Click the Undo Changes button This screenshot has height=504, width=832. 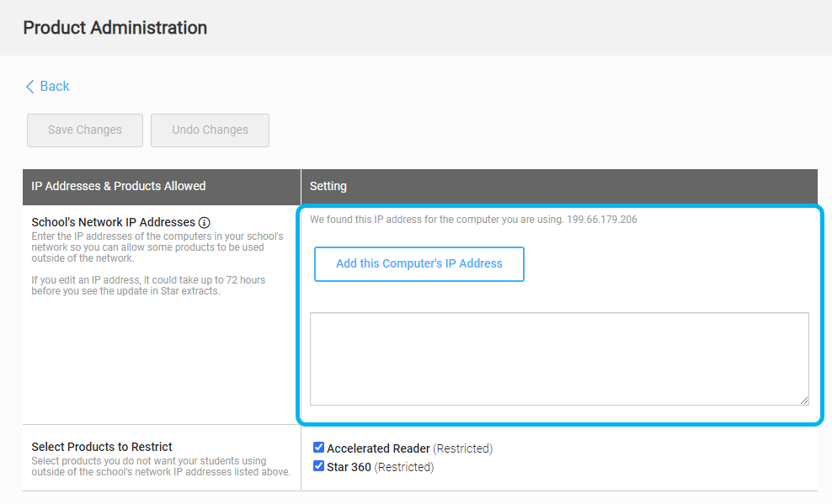tap(210, 130)
